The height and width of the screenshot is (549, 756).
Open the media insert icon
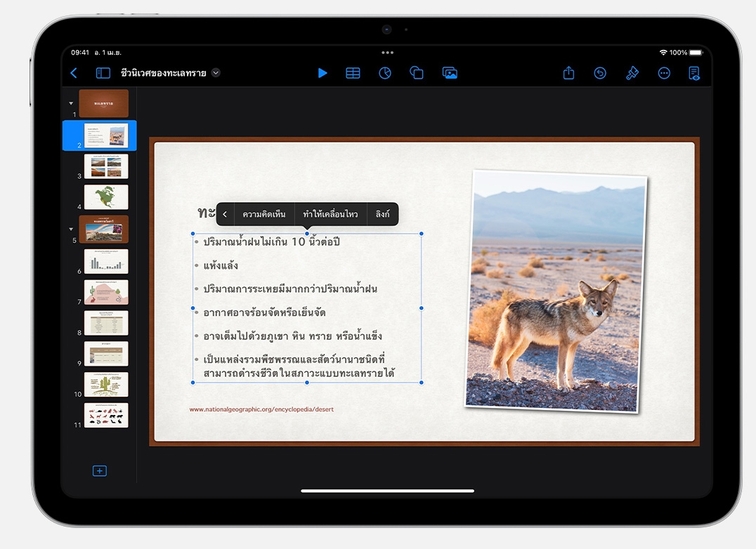(x=450, y=73)
